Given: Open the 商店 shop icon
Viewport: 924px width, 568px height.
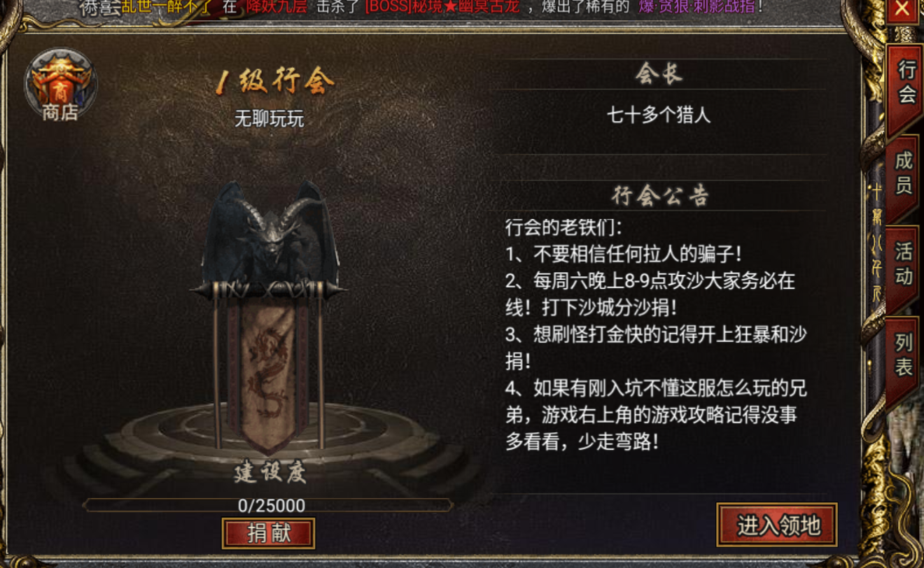Looking at the screenshot, I should tap(60, 85).
